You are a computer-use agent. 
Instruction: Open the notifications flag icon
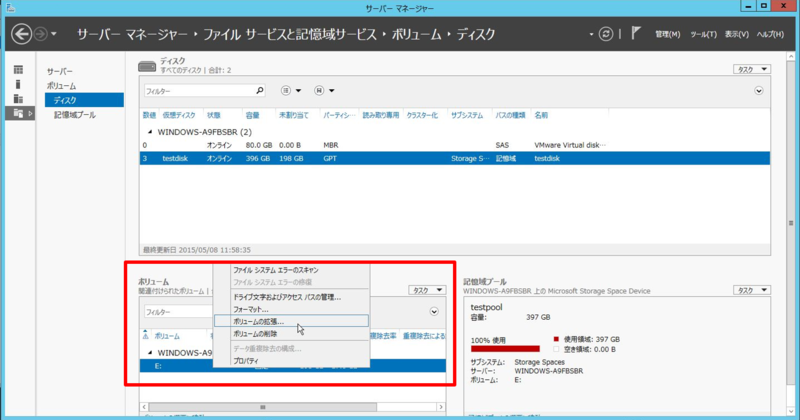635,34
